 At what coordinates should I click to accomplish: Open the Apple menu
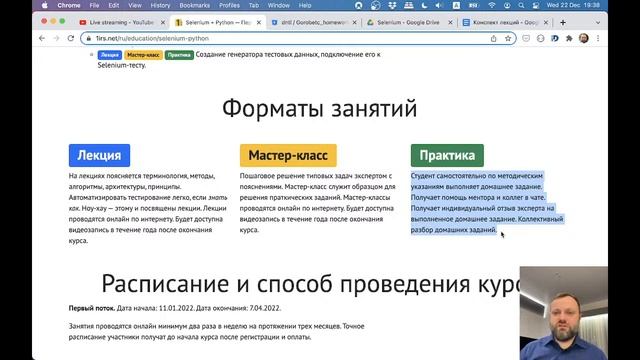tap(45, 5)
